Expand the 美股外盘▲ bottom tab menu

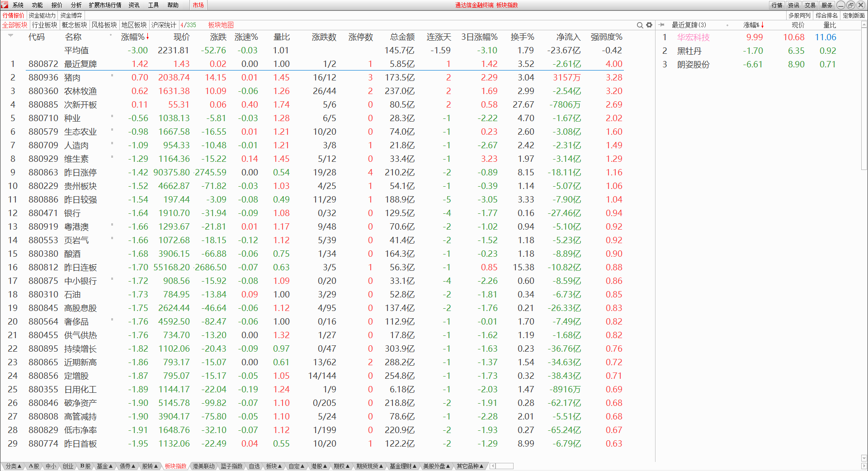pyautogui.click(x=436, y=466)
